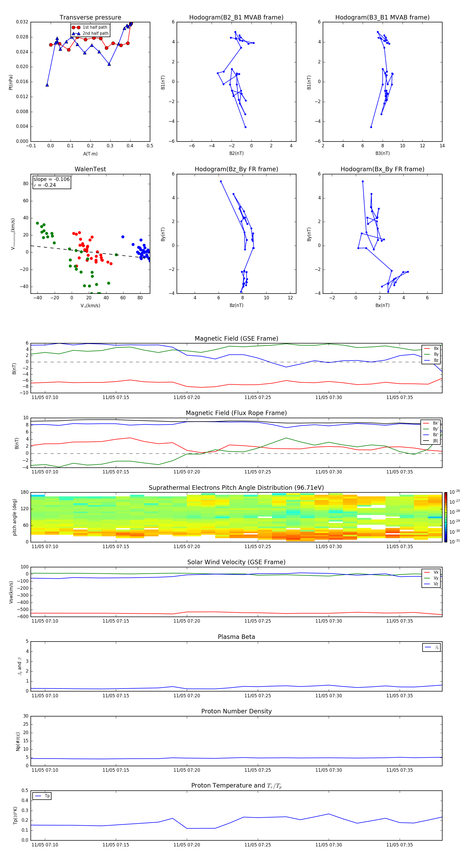
Task: Click the 'slope = -0.106' annotation
Action: 52,179
